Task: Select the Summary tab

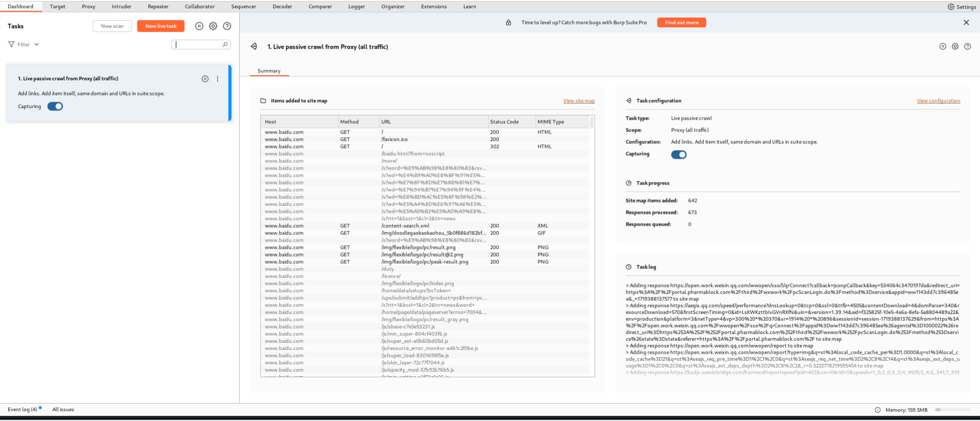Action: [269, 71]
